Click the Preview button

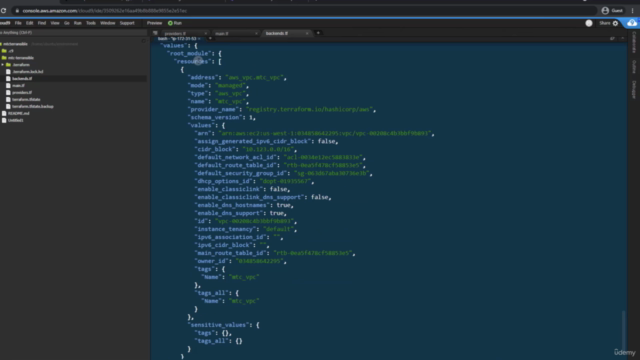click(x=154, y=23)
